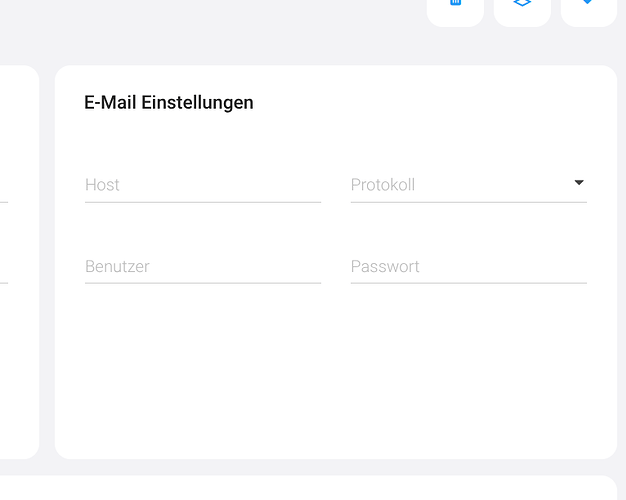The width and height of the screenshot is (626, 500).
Task: Click the underline beneath the Passwort field
Action: tap(469, 283)
